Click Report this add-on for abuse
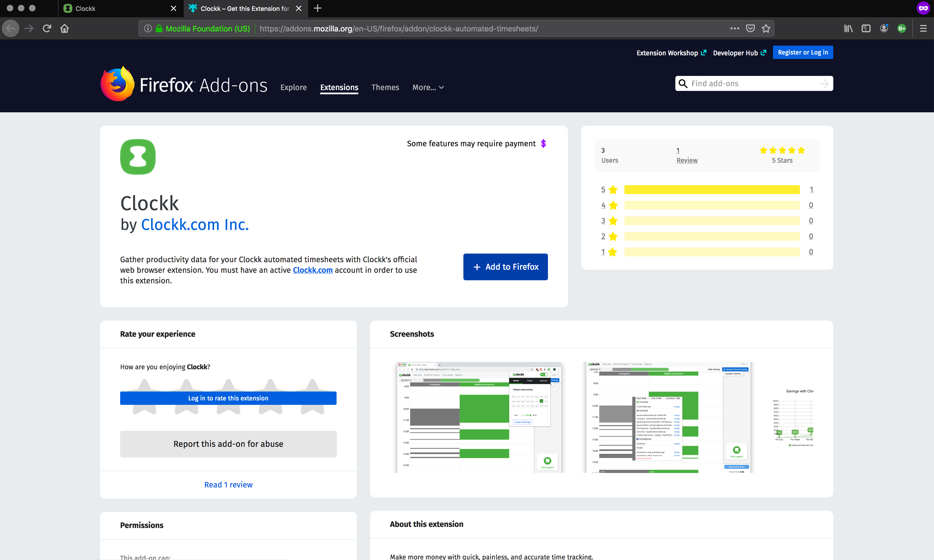This screenshot has width=934, height=560. click(228, 444)
